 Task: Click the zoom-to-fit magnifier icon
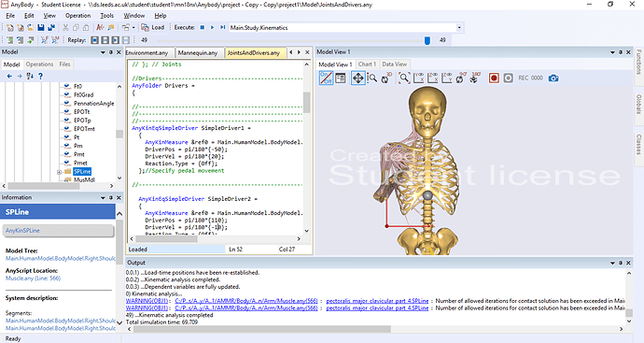coord(404,79)
